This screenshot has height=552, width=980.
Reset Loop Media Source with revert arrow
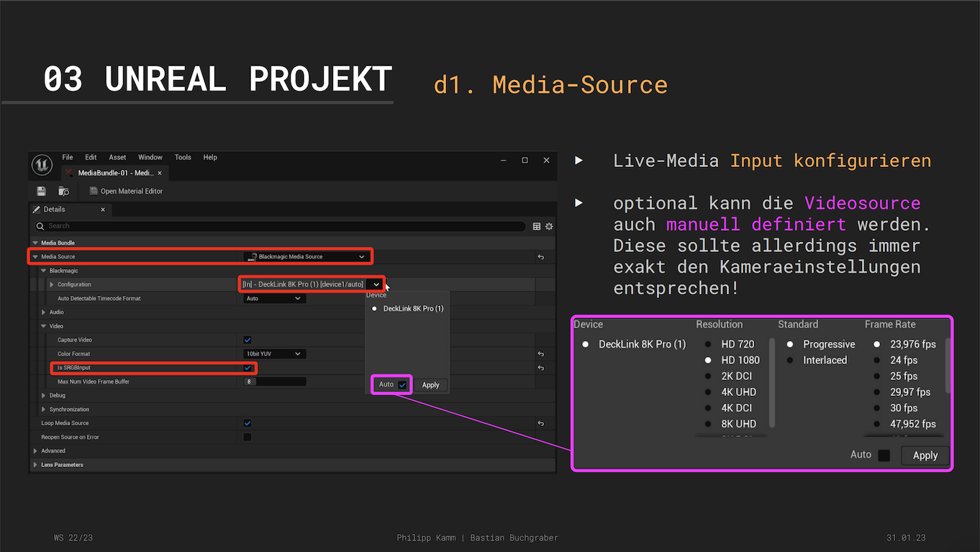click(x=540, y=423)
